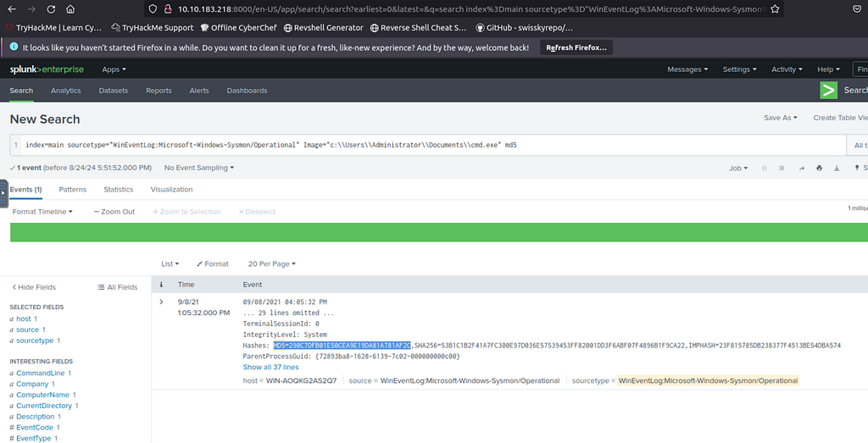Open the List view dropdown

pos(170,263)
